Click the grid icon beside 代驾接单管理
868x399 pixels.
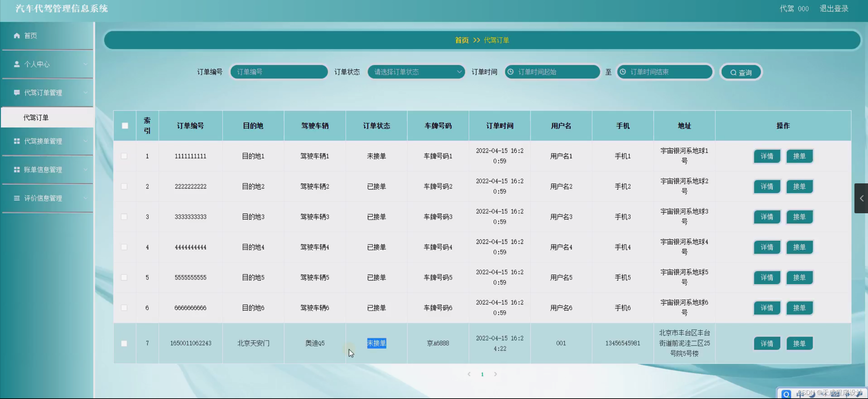(16, 141)
